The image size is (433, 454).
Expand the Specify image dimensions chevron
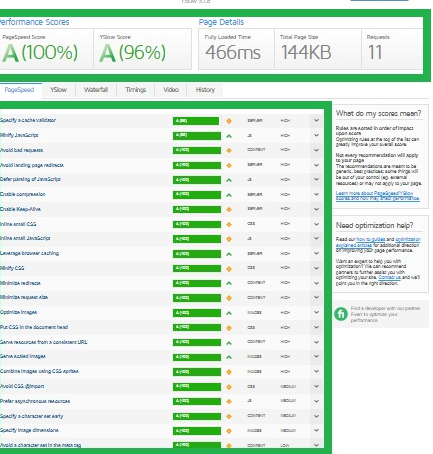(x=316, y=430)
